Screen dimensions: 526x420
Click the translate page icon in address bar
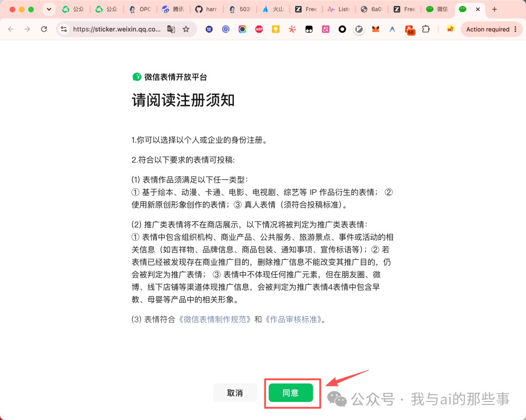(171, 29)
